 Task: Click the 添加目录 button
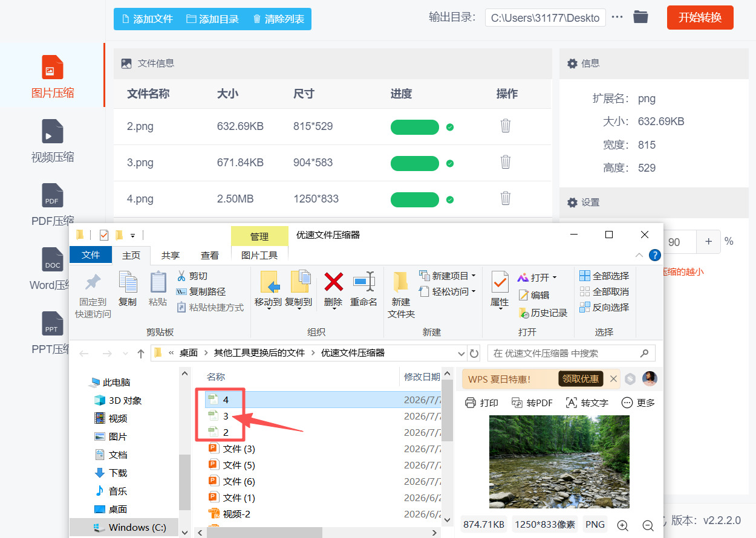click(x=212, y=19)
